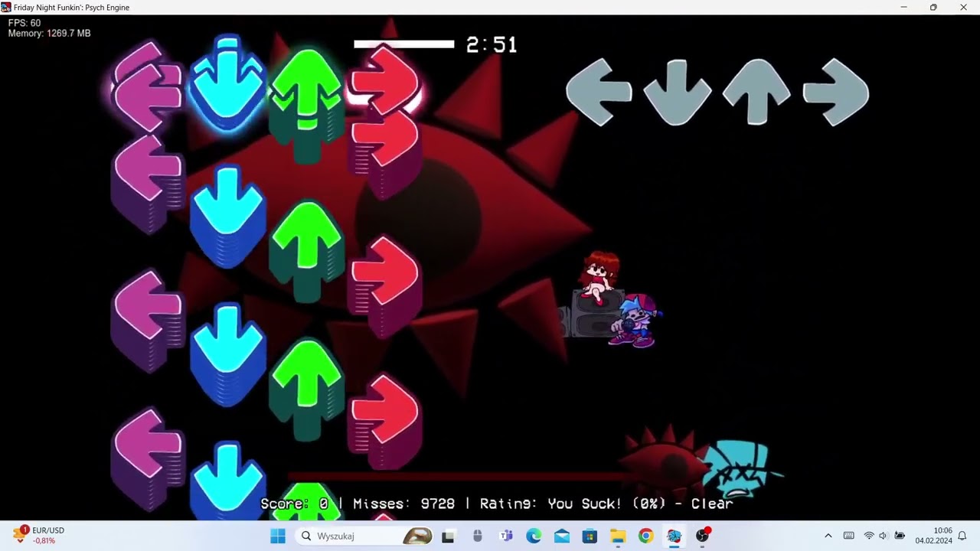The image size is (980, 551).
Task: Open the Mail app from taskbar
Action: 562,536
